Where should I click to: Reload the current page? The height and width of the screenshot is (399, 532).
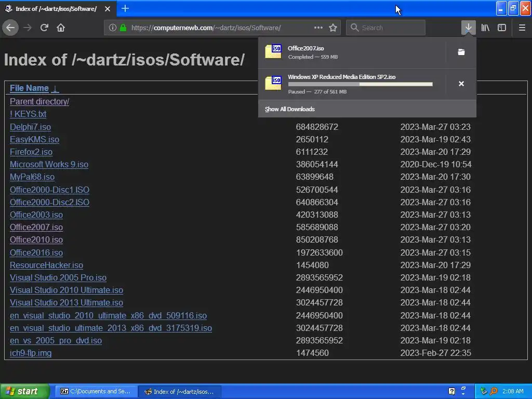point(44,28)
